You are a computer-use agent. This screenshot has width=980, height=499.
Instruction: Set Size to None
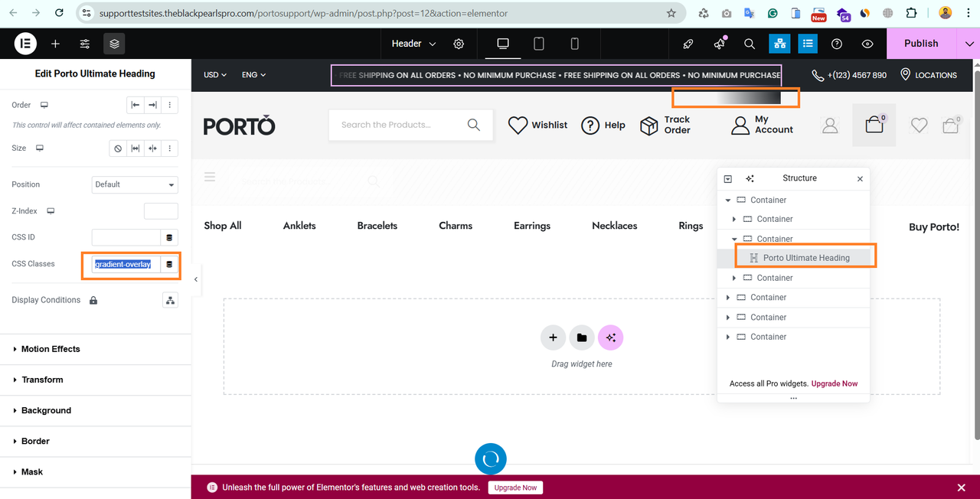click(x=118, y=148)
